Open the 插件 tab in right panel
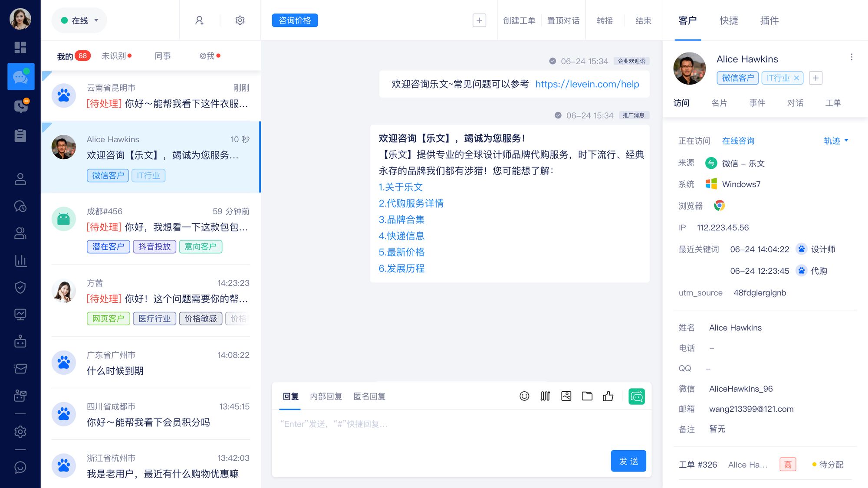Viewport: 868px width, 488px height. (x=769, y=20)
